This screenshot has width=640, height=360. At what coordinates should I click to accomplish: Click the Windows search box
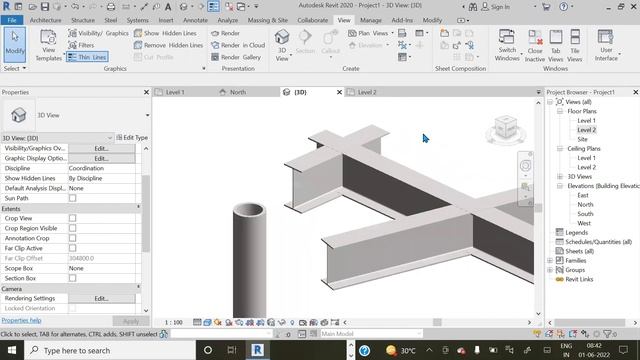110,350
